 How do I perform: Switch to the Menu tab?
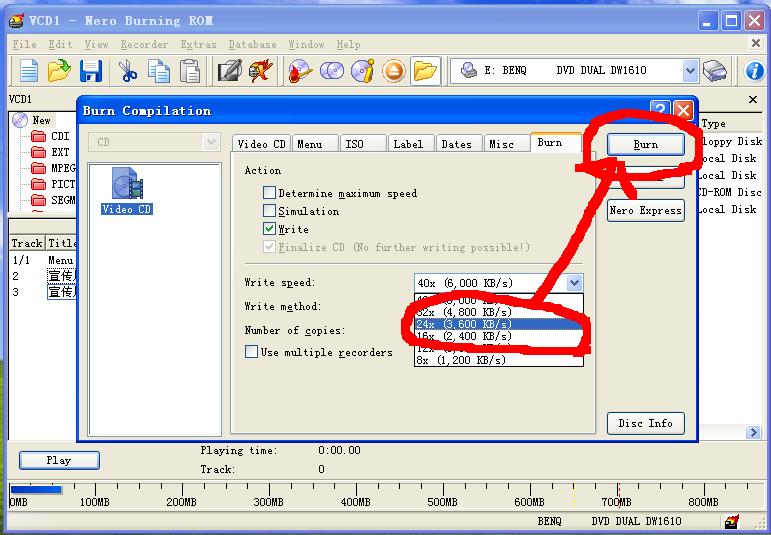coord(315,144)
